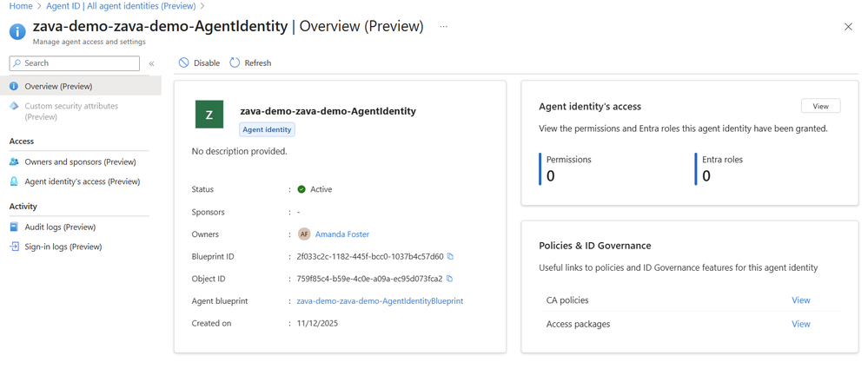Copy the Blueprint ID value
The image size is (868, 382).
coord(450,257)
